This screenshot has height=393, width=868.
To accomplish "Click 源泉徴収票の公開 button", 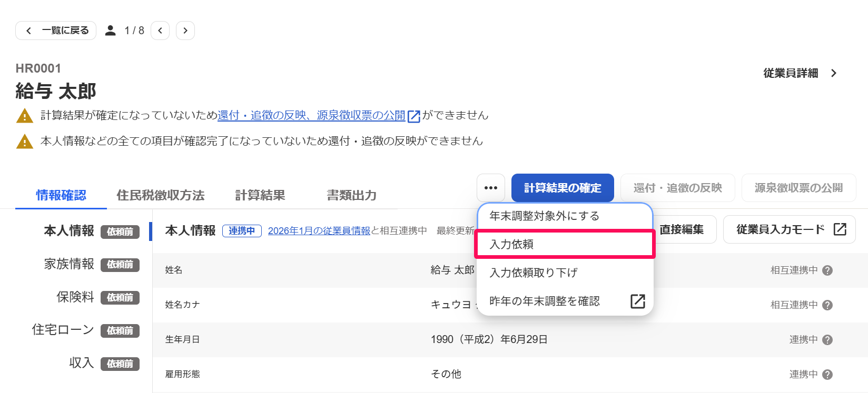I will (799, 188).
